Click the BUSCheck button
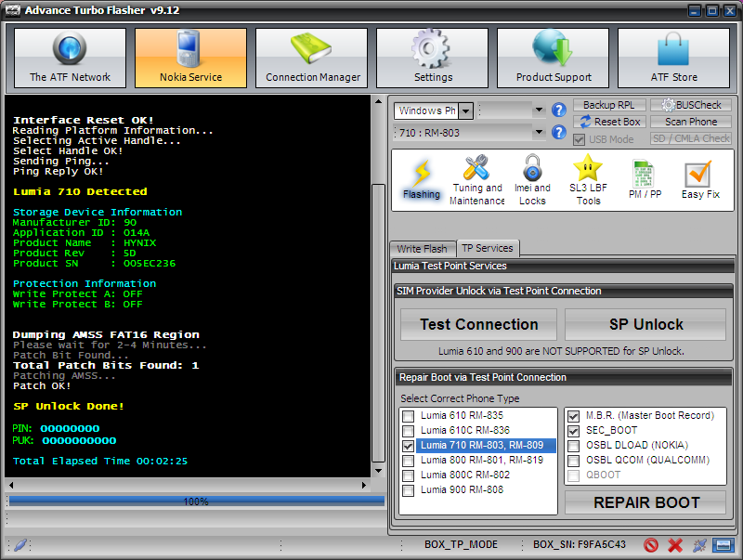This screenshot has height=560, width=743. pyautogui.click(x=691, y=105)
